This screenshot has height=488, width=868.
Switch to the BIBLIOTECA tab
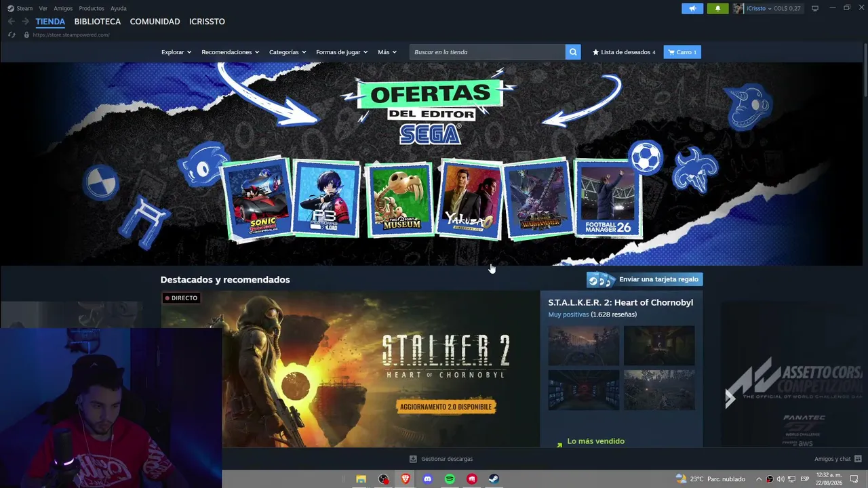click(98, 22)
